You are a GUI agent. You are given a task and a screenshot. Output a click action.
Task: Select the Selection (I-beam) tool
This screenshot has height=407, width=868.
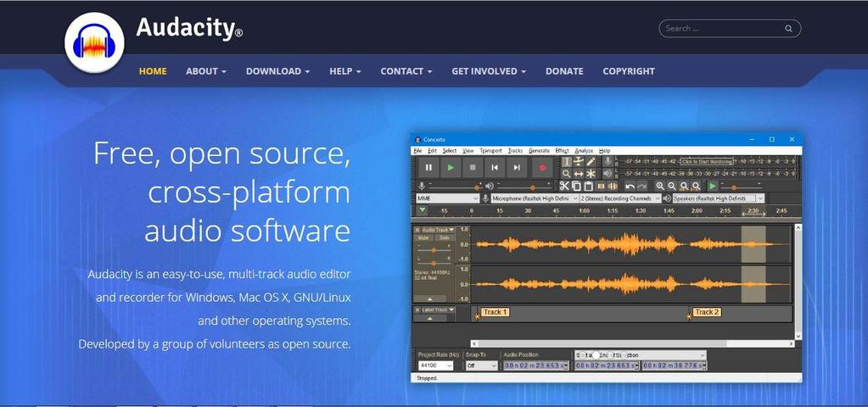(566, 161)
